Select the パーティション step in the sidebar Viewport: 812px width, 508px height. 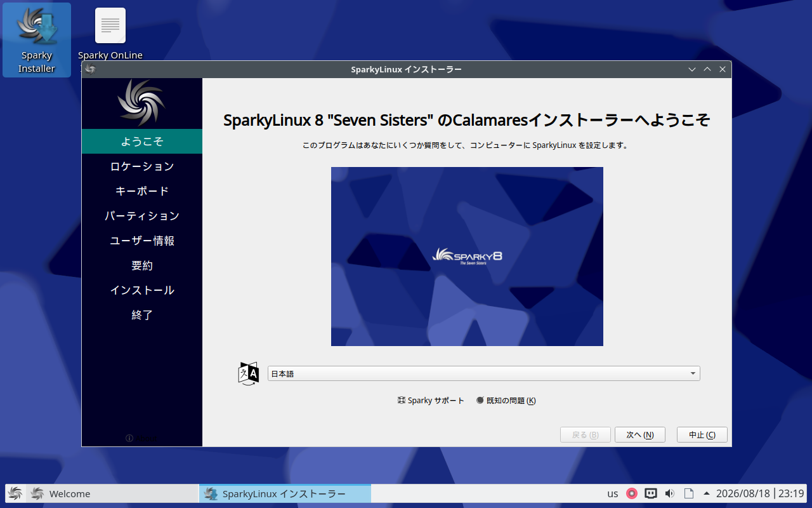(x=142, y=216)
